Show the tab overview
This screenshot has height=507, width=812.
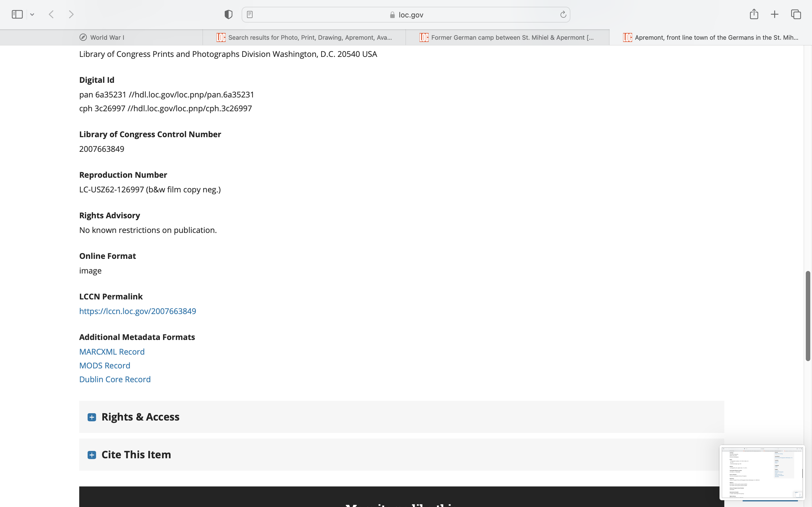point(796,14)
